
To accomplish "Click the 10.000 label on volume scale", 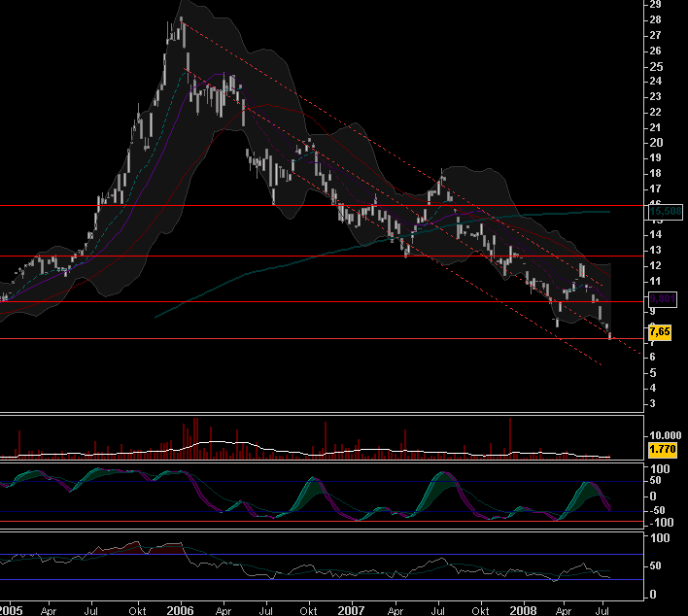I will point(667,435).
